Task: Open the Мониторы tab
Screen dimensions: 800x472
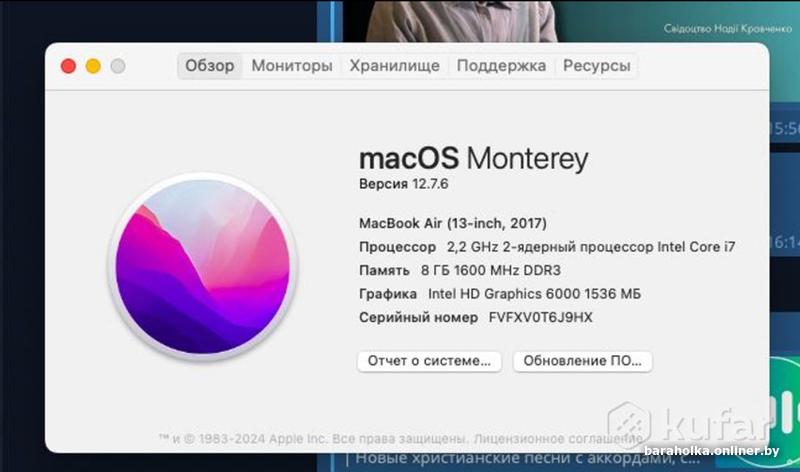Action: click(292, 66)
